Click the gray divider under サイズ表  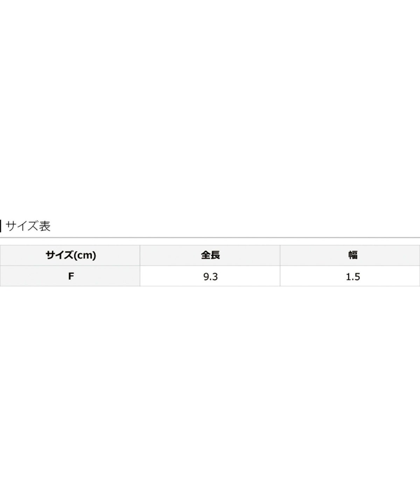(x=210, y=238)
